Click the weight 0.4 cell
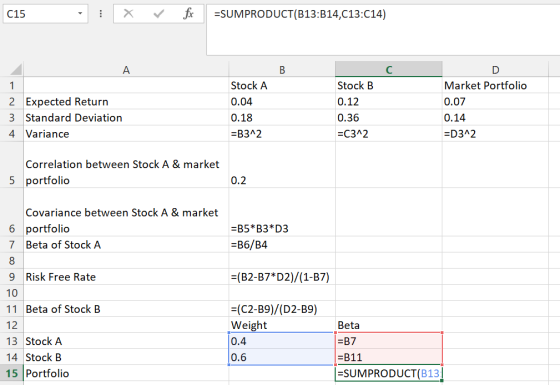The width and height of the screenshot is (560, 385). (282, 341)
